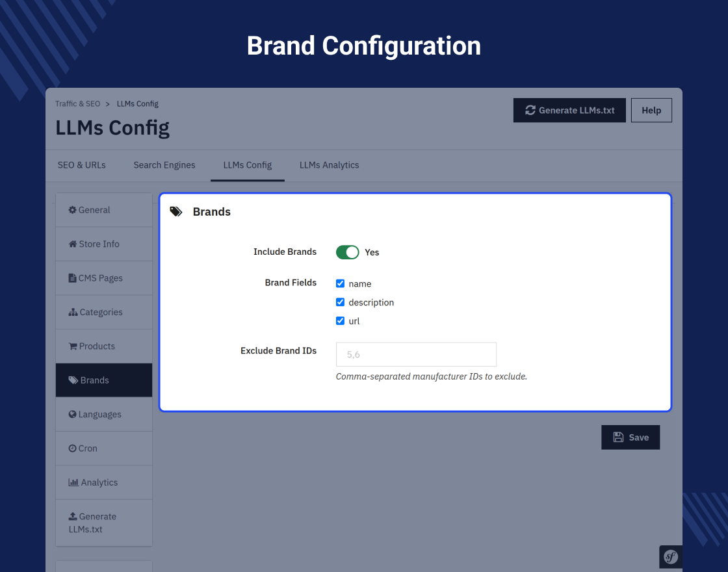Open Categories section in sidebar
Screen dimensions: 728x572
104,312
